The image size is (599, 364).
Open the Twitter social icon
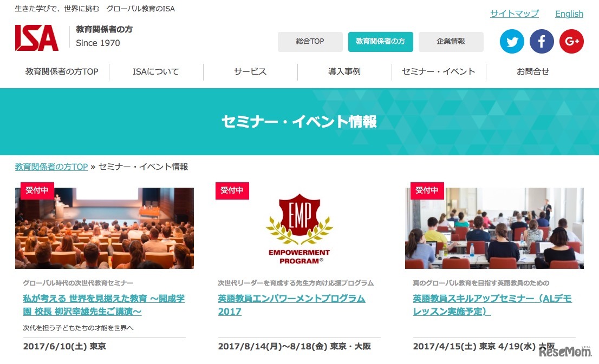pyautogui.click(x=512, y=41)
